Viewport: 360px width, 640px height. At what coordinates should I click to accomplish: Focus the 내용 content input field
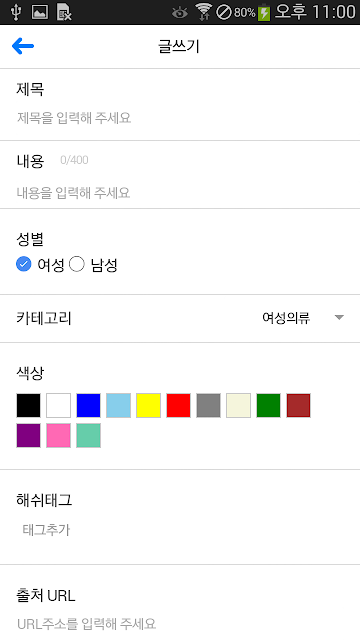click(x=180, y=193)
